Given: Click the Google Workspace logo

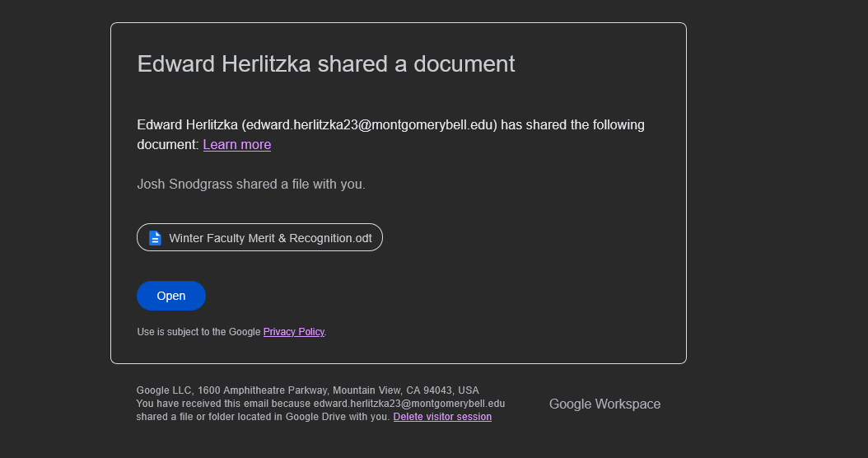Looking at the screenshot, I should tap(604, 404).
